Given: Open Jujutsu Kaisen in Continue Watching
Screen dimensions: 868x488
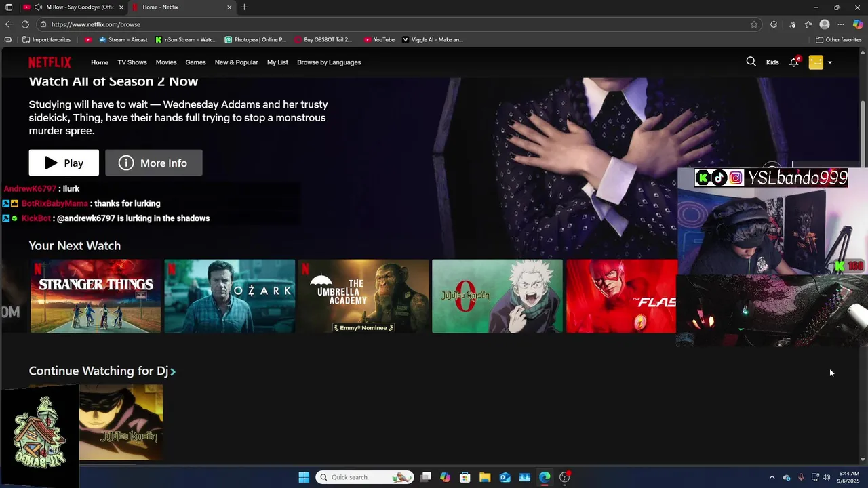Looking at the screenshot, I should click(x=121, y=422).
